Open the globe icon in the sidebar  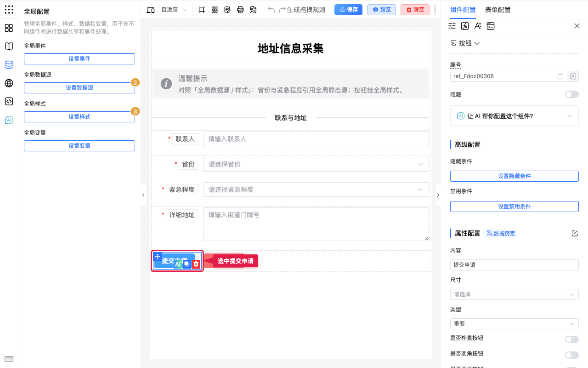(x=9, y=83)
